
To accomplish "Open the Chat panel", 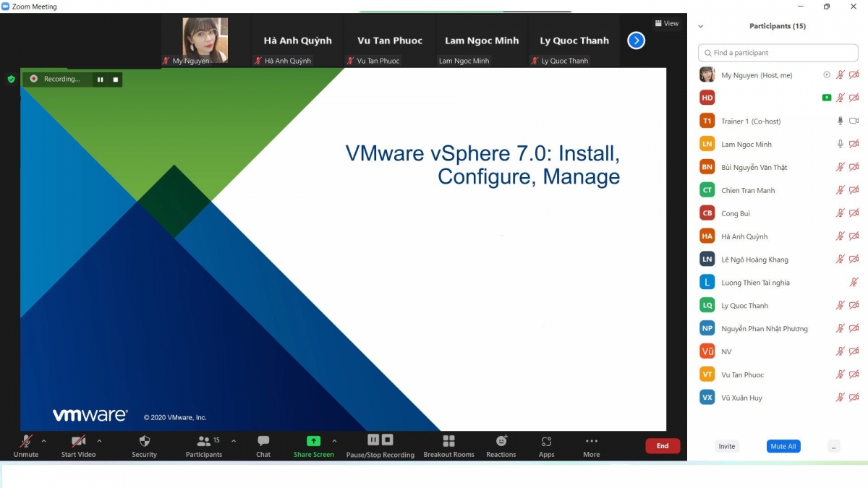I will point(263,445).
